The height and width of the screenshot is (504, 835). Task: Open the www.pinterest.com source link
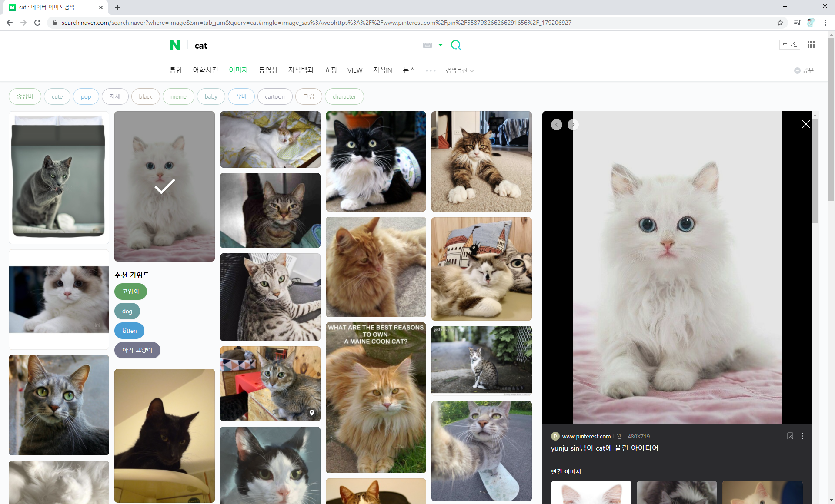click(586, 436)
